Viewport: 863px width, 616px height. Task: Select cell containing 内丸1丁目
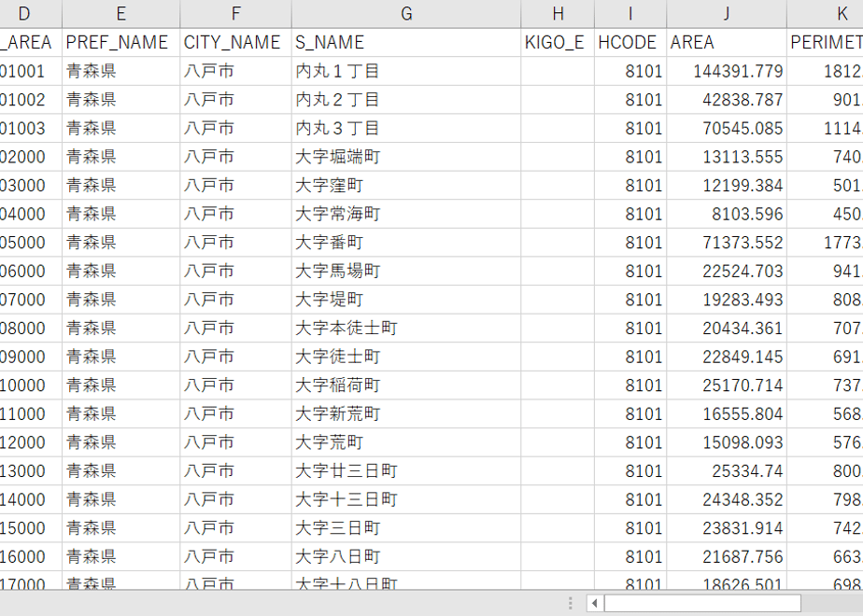(x=406, y=71)
